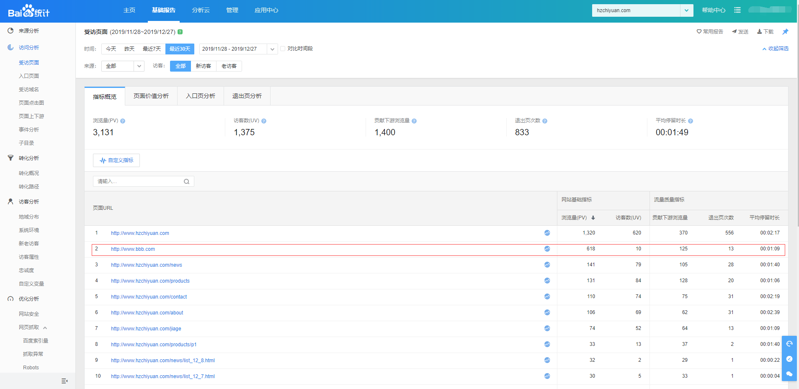The height and width of the screenshot is (389, 799).
Task: Toggle the 优化分析 sidebar section
Action: [x=29, y=299]
